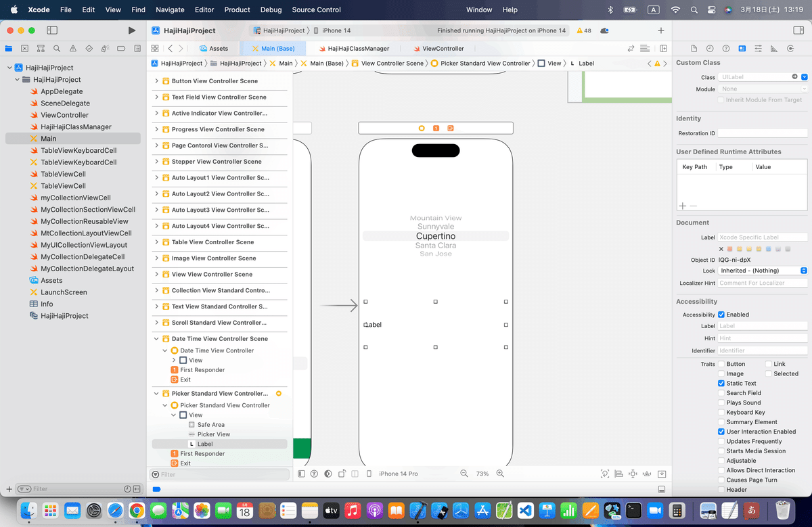Open the test navigator

[89, 49]
